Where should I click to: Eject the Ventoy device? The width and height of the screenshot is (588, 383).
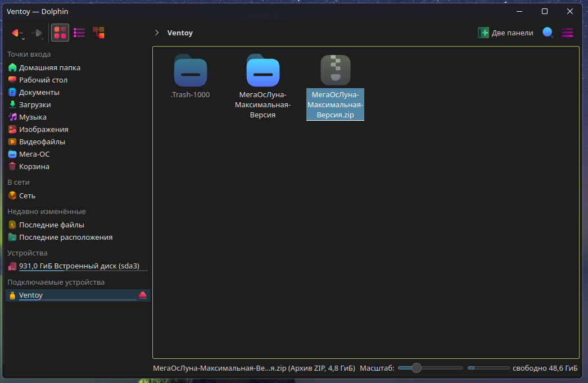[143, 295]
